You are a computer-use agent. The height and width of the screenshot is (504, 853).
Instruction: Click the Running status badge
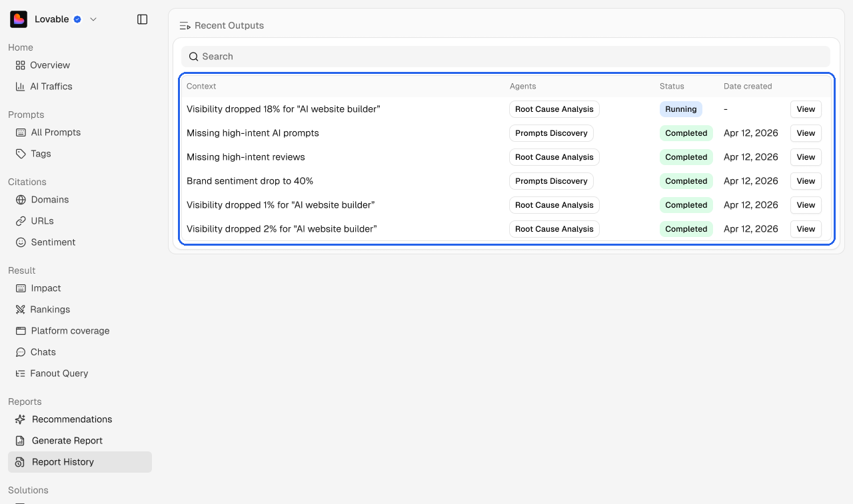(x=681, y=109)
